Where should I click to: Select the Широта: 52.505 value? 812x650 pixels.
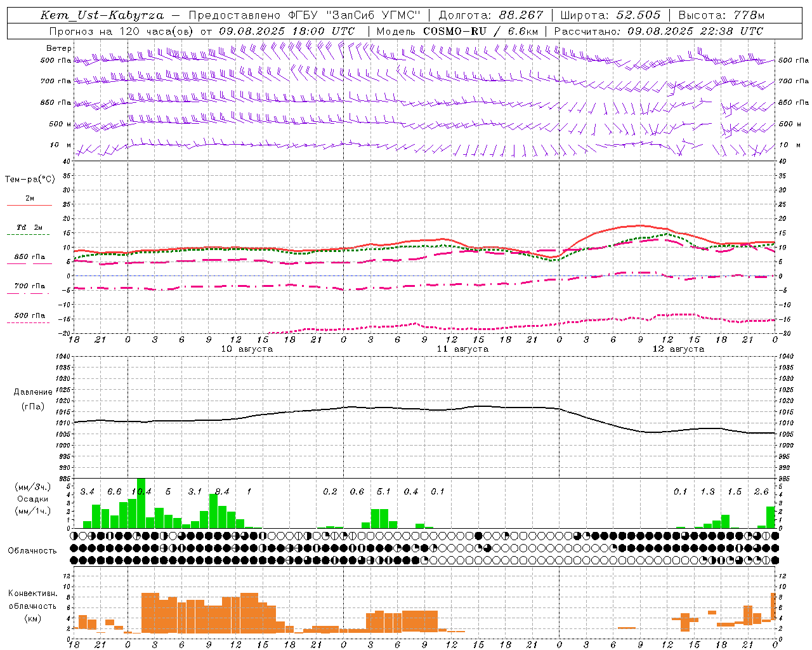(611, 15)
